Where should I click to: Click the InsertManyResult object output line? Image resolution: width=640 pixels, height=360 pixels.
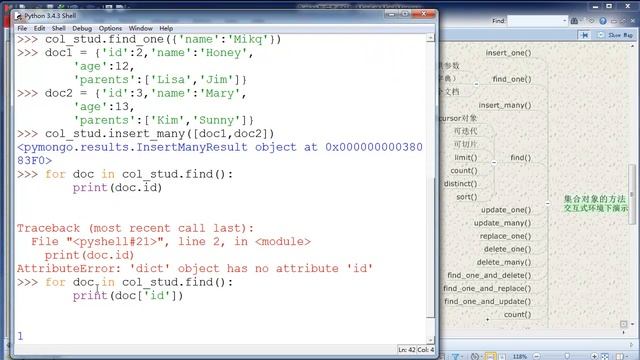(220, 153)
